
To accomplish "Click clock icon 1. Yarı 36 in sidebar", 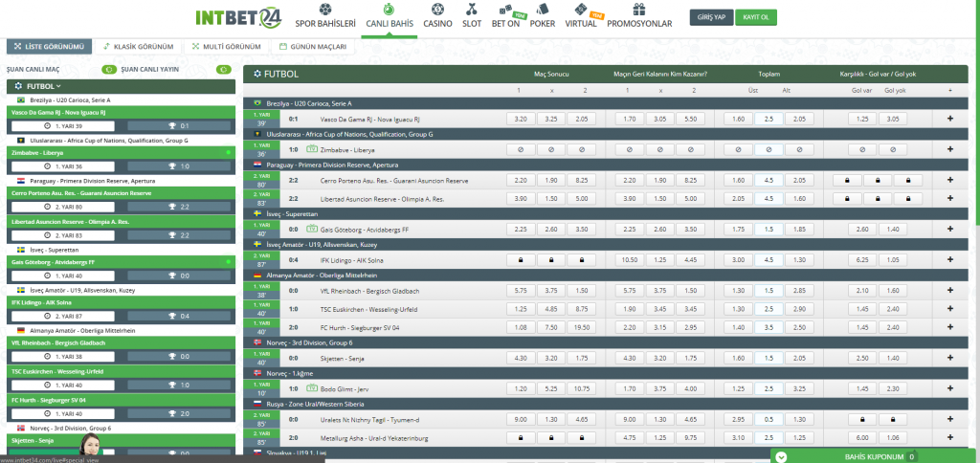I will (47, 166).
